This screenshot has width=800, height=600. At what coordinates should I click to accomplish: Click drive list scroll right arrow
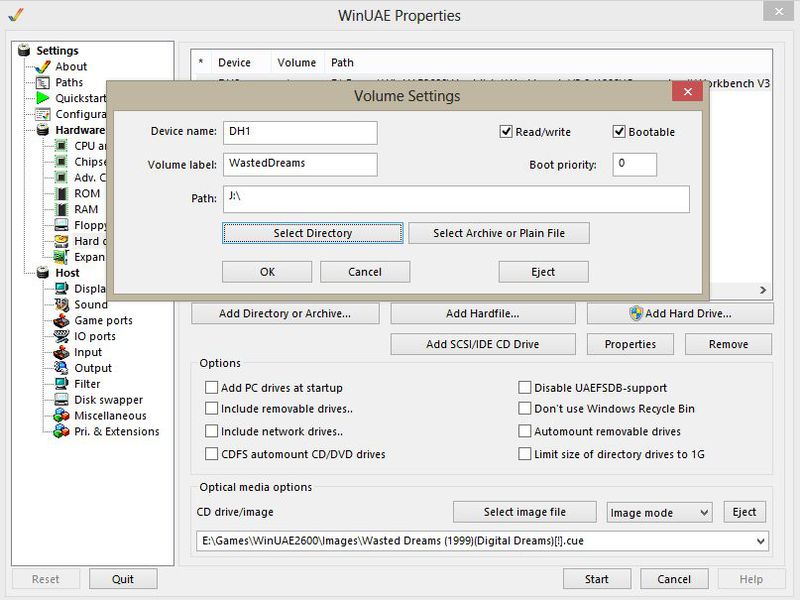click(763, 290)
